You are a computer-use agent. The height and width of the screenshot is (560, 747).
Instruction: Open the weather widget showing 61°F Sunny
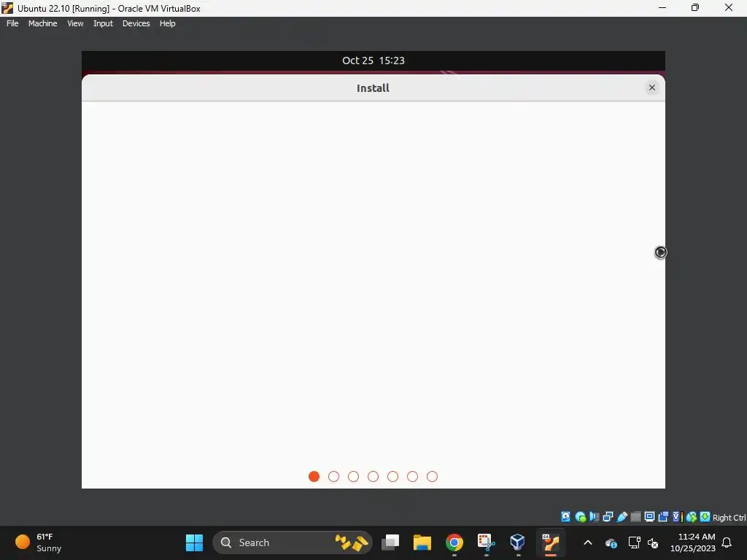click(39, 542)
